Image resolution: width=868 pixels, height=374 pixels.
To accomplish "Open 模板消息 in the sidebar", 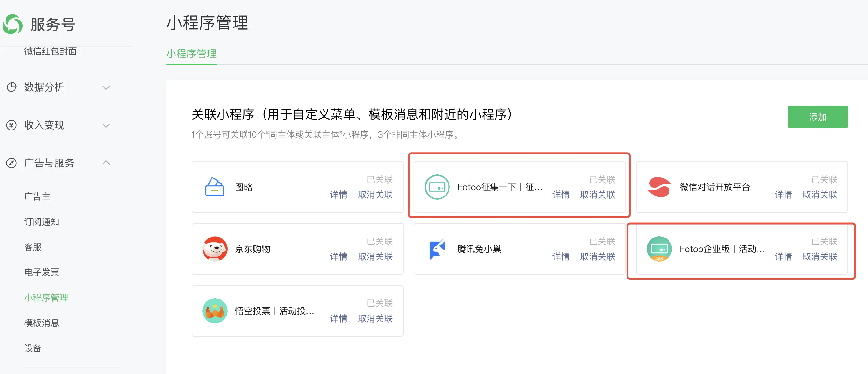I will click(x=41, y=323).
